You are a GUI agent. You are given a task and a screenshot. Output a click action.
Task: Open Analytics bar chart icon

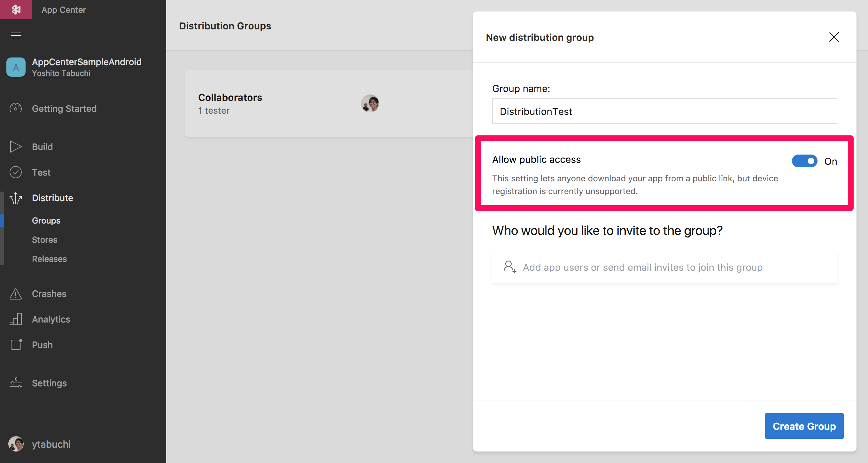[15, 319]
